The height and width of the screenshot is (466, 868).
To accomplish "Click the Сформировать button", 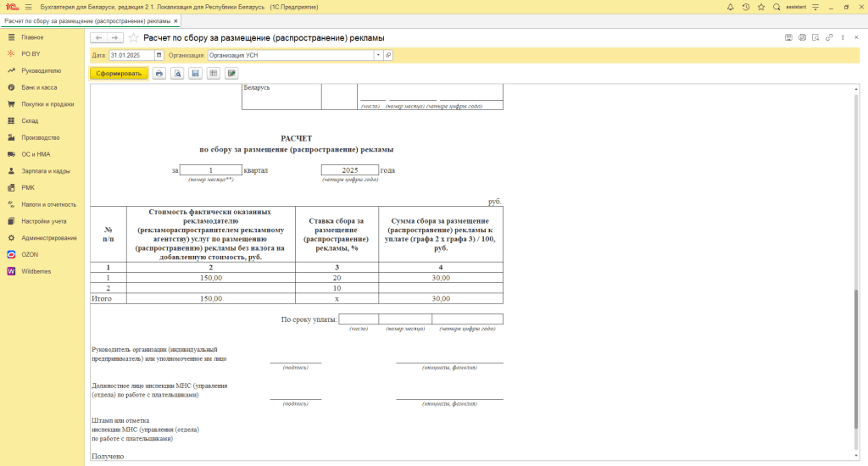I will pos(119,73).
